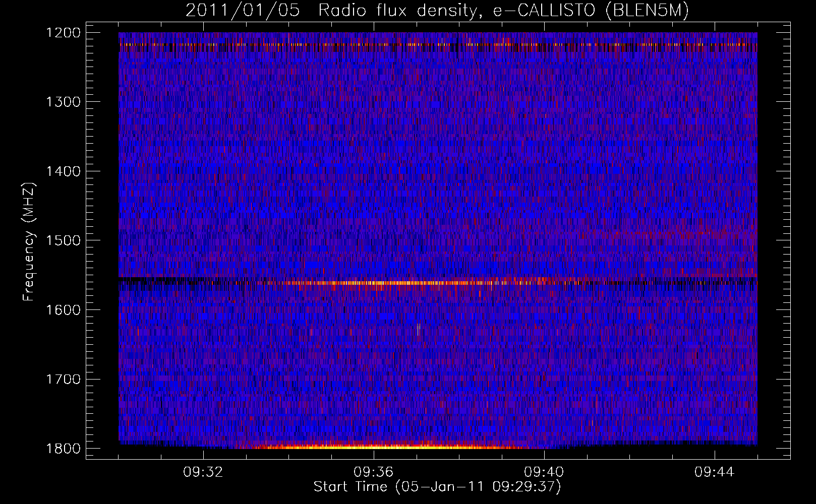Click the '1600' frequency tick label
The image size is (816, 504).
64,310
